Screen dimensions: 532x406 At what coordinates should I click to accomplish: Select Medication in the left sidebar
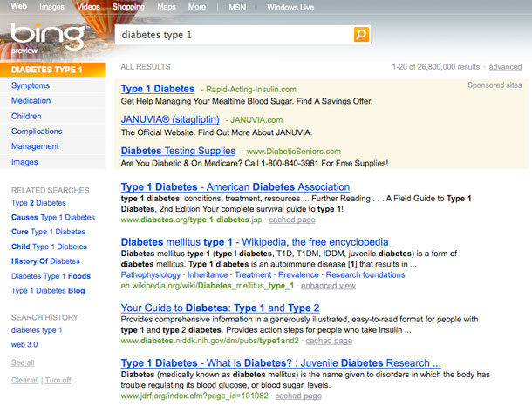pos(31,101)
